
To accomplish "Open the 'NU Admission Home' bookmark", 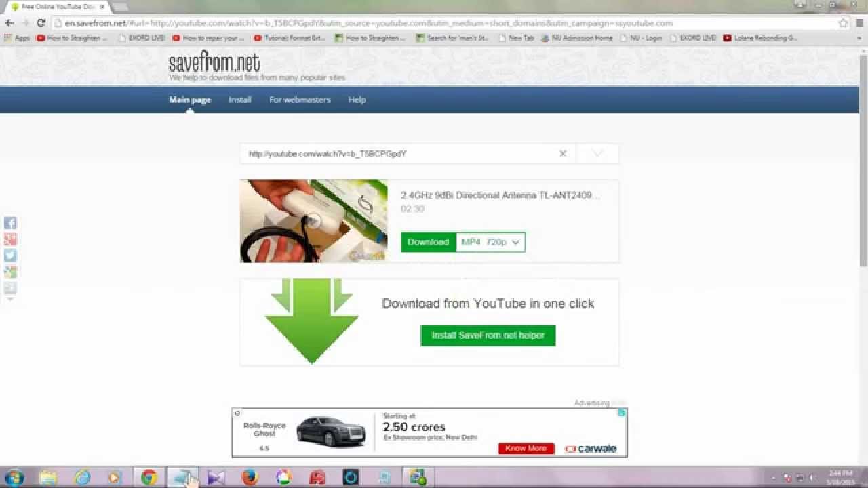I will [x=577, y=38].
